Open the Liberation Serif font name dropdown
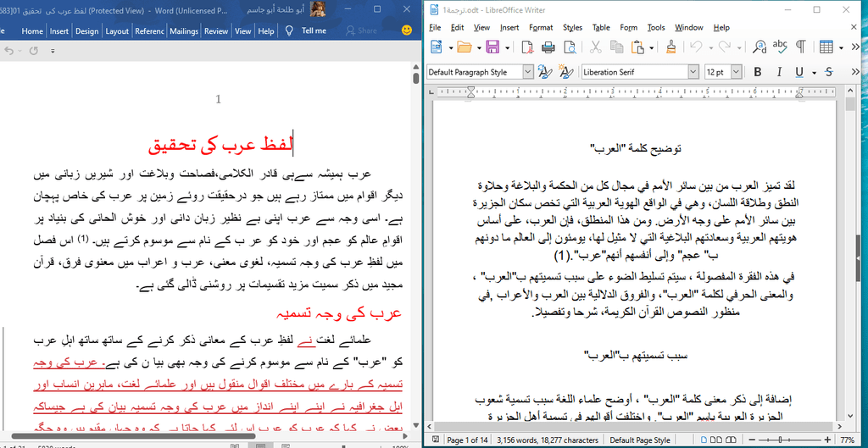 [693, 72]
